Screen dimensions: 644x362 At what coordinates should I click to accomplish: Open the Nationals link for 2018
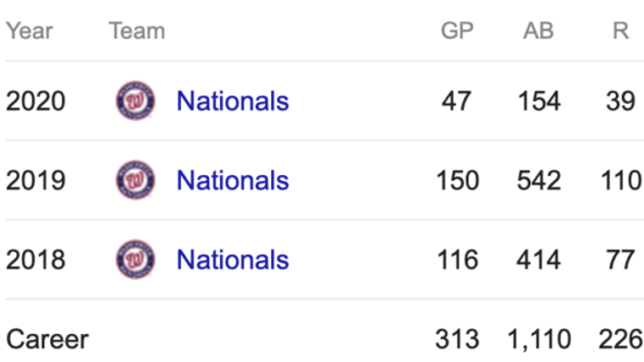pos(232,260)
